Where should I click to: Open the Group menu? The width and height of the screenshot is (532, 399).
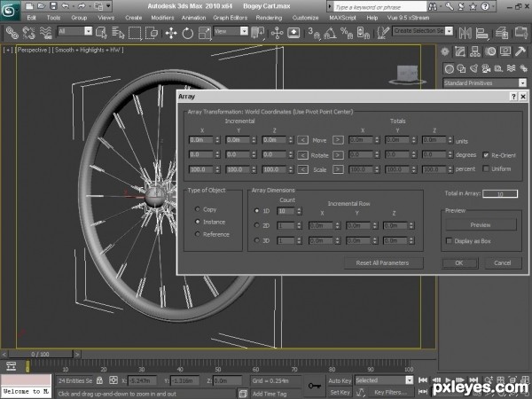tap(79, 18)
